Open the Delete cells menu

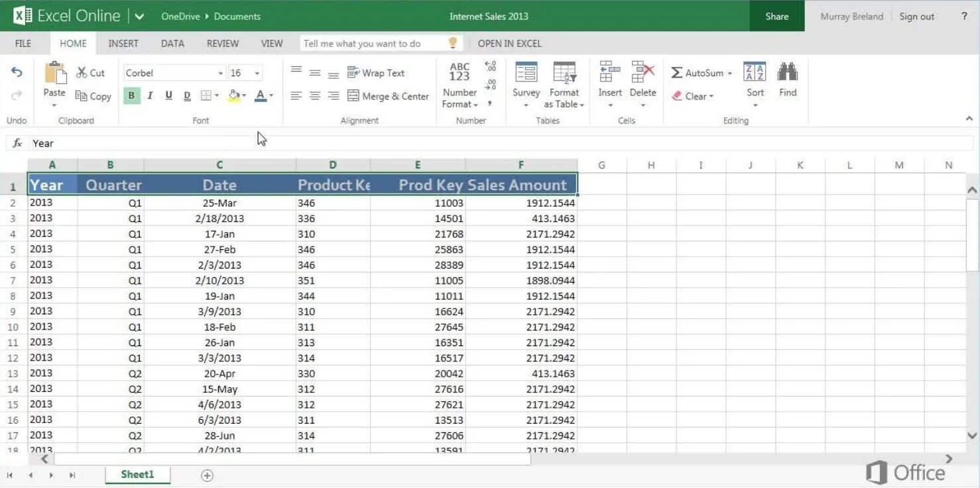coord(643,85)
